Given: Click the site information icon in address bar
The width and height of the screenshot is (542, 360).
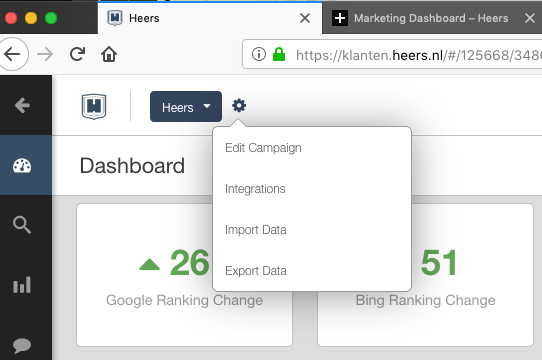Looking at the screenshot, I should coord(259,54).
